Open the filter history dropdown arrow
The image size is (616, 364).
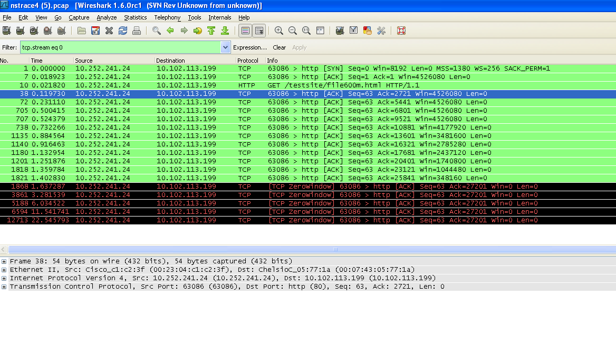pos(226,47)
